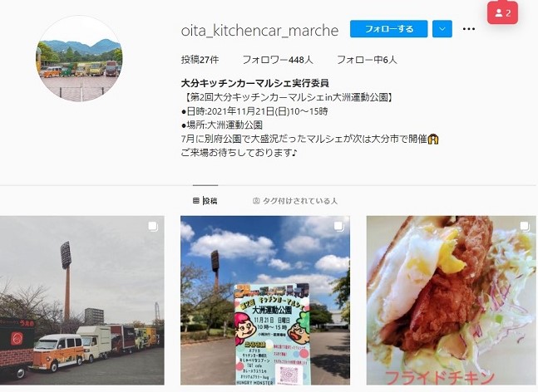Viewport: 538px width, 392px height.
Task: Expand the suggested accounts dropdown arrow
Action: click(442, 29)
